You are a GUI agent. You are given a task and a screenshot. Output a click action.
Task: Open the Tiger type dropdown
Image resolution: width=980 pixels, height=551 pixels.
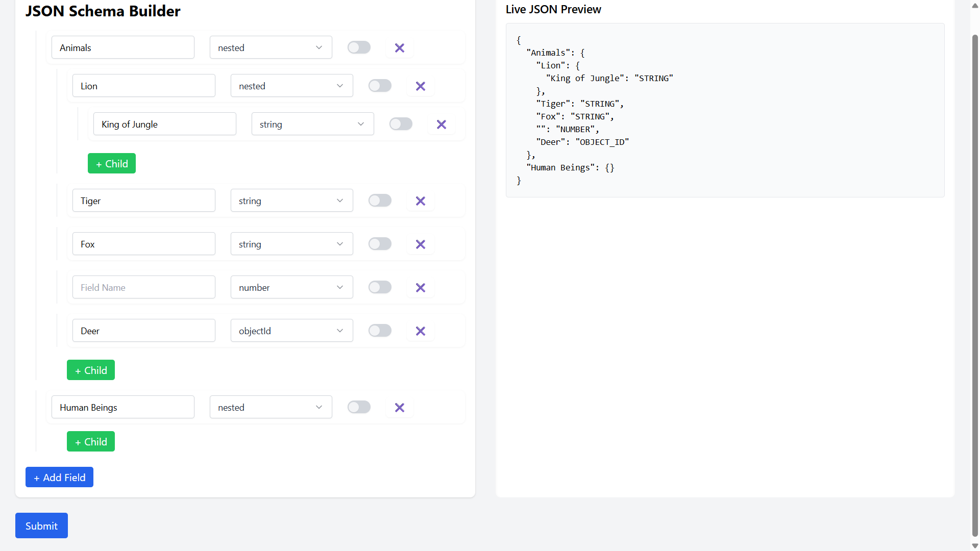[292, 201]
